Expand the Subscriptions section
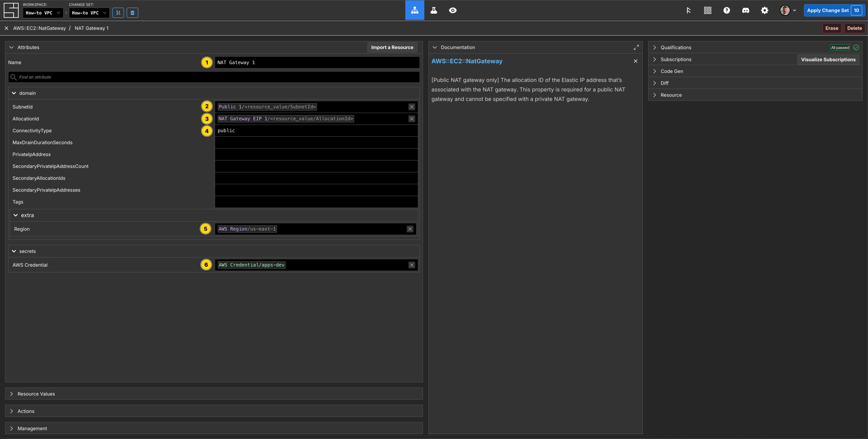The width and height of the screenshot is (868, 439). [x=654, y=59]
